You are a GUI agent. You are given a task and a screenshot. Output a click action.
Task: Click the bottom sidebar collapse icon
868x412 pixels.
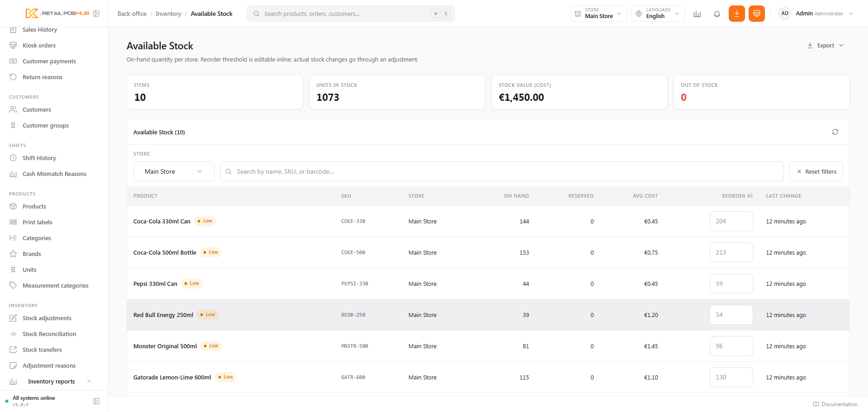pos(96,401)
